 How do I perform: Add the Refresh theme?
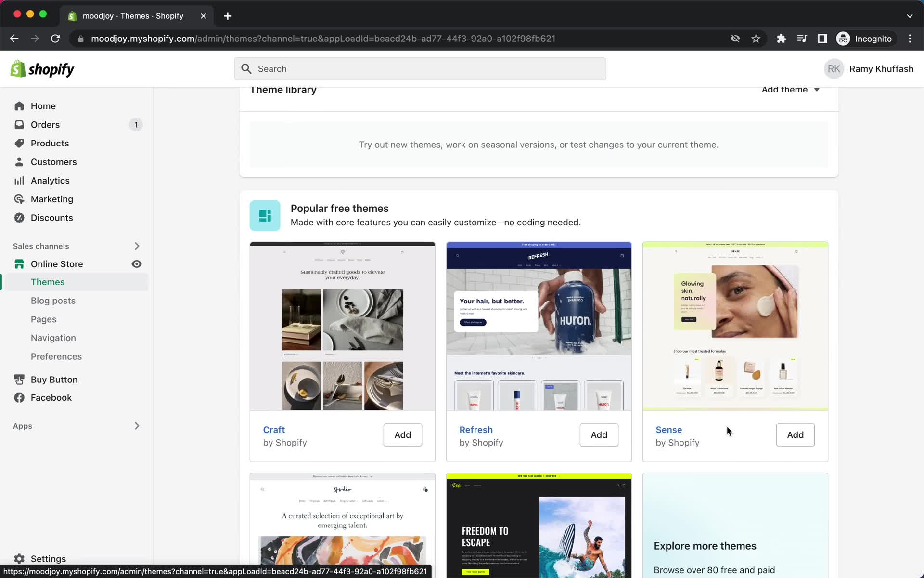[x=599, y=435]
